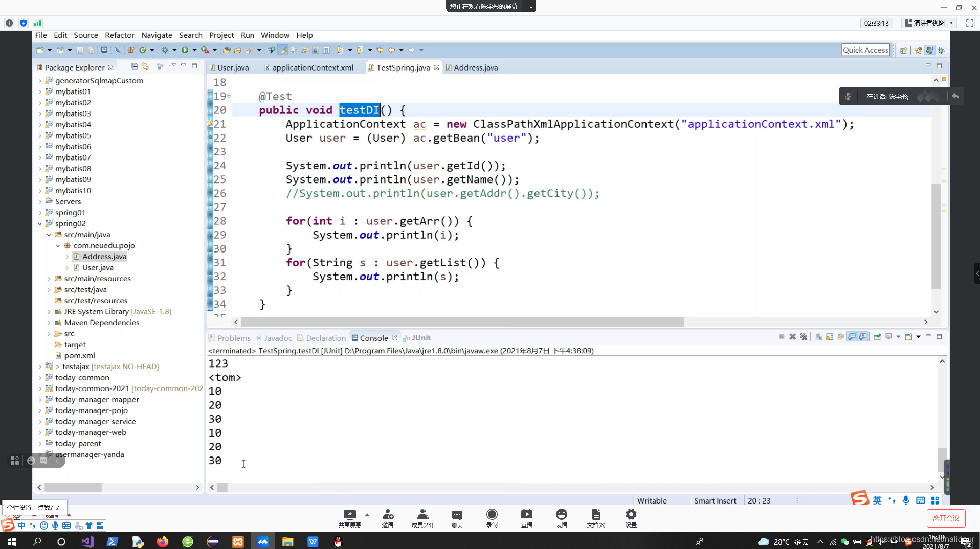Click the Terminate console icon
This screenshot has height=549, width=980.
pyautogui.click(x=782, y=337)
